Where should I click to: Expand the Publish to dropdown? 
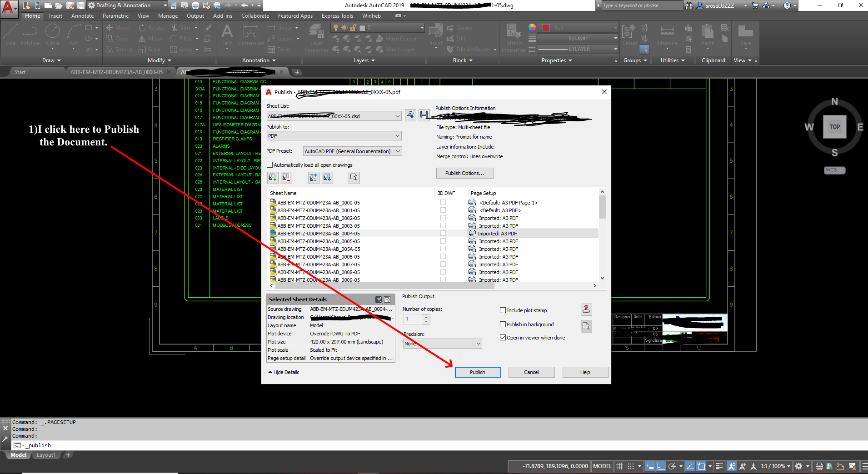pyautogui.click(x=396, y=135)
